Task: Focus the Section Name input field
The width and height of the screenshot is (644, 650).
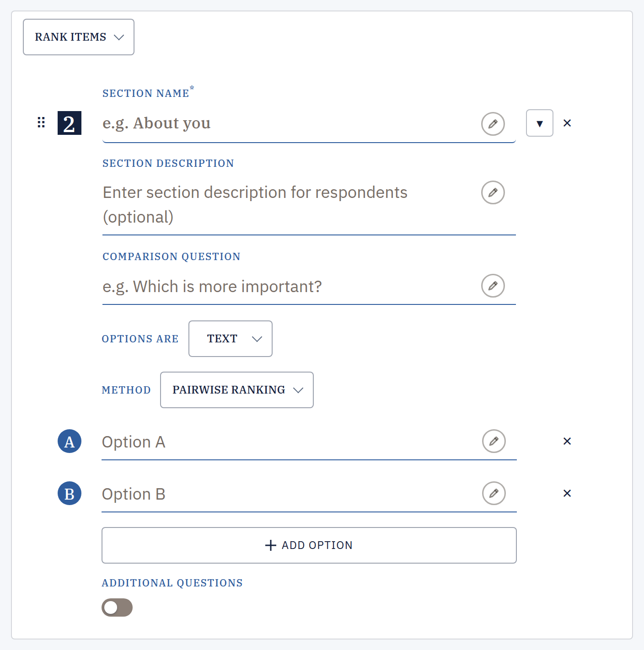Action: coord(290,123)
